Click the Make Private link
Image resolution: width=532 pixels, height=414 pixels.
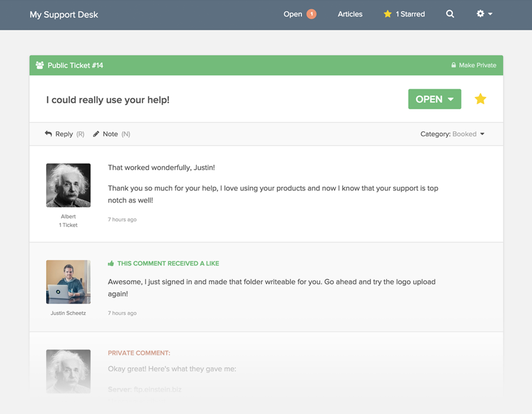478,66
